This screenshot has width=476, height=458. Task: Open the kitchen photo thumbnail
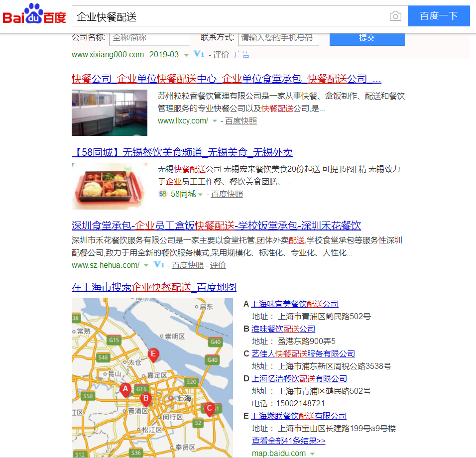coord(110,113)
